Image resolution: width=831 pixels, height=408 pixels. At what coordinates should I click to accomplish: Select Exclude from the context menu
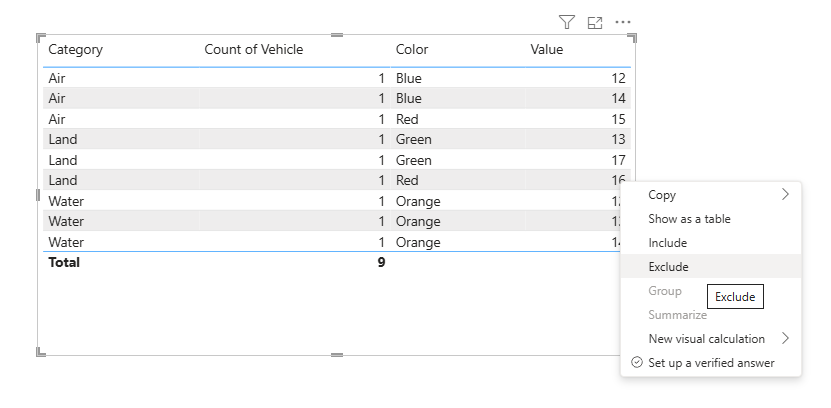668,267
